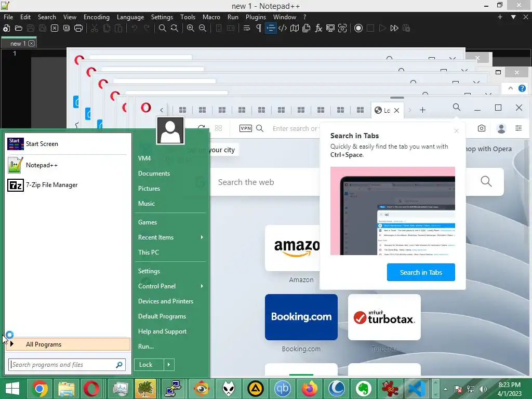Viewport: 532px width, 399px height.
Task: Open the TurboTax speed dial tile
Action: coord(384,317)
